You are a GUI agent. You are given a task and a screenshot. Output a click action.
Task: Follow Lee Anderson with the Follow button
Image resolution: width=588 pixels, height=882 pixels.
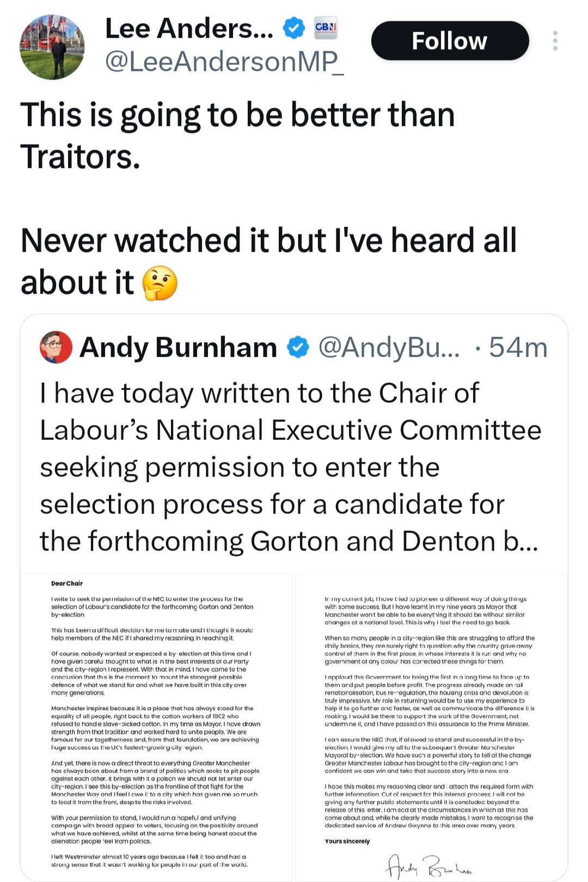[450, 41]
